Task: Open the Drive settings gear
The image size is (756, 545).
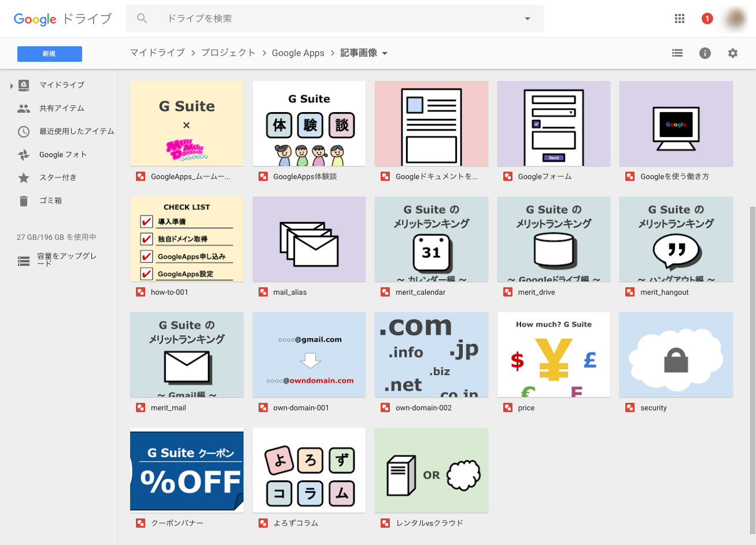Action: tap(733, 53)
